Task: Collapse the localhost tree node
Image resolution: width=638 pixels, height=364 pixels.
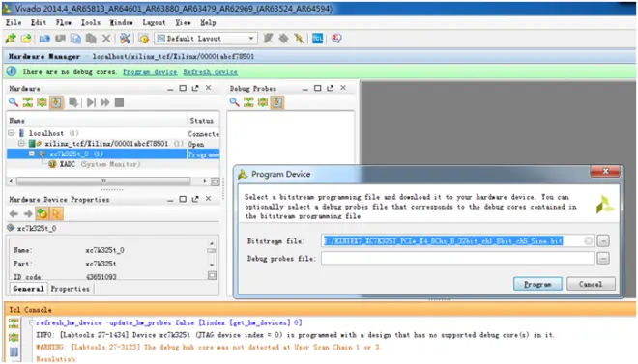Action: [12, 133]
